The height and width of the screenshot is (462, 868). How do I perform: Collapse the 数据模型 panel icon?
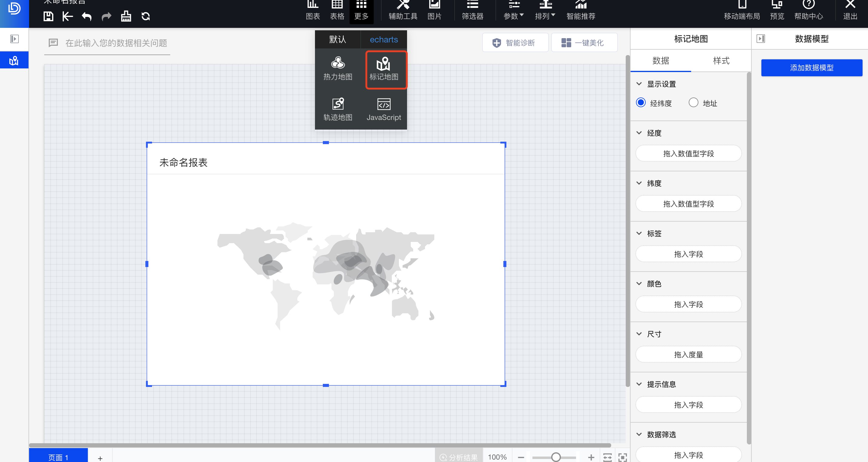pyautogui.click(x=761, y=39)
